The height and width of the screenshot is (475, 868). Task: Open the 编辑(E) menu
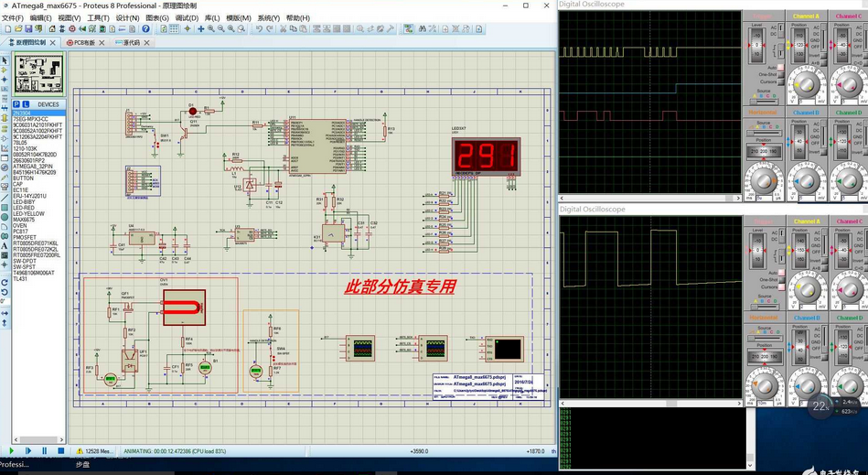pyautogui.click(x=40, y=17)
